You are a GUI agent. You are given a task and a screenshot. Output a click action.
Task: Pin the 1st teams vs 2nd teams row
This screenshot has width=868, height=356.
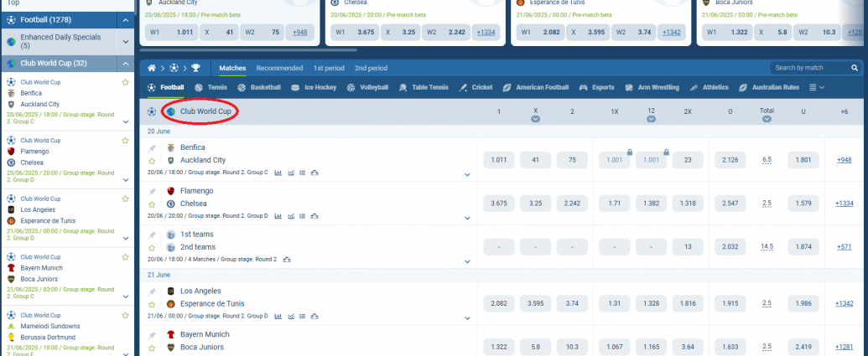[151, 235]
